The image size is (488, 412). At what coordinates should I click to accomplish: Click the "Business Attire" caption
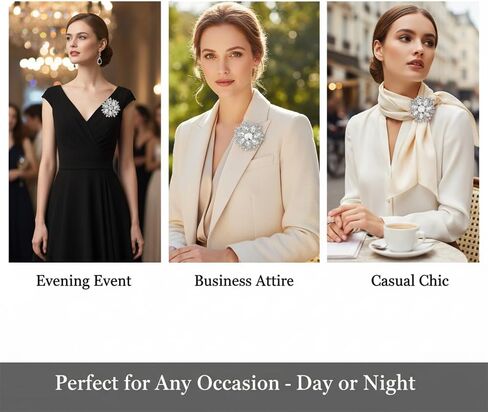point(244,281)
